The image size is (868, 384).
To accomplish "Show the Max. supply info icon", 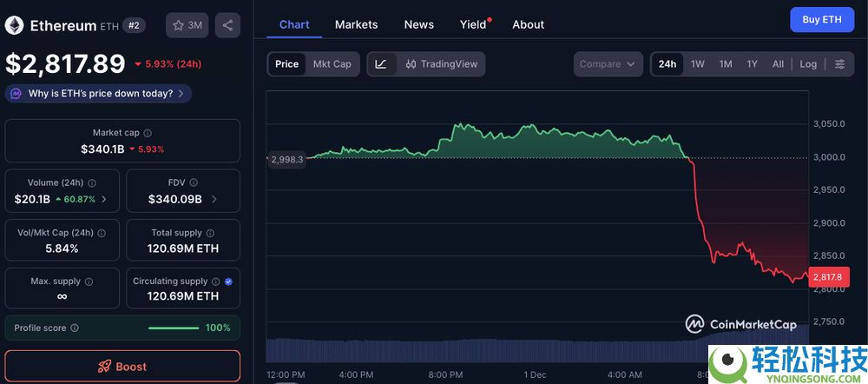I will pos(89,281).
